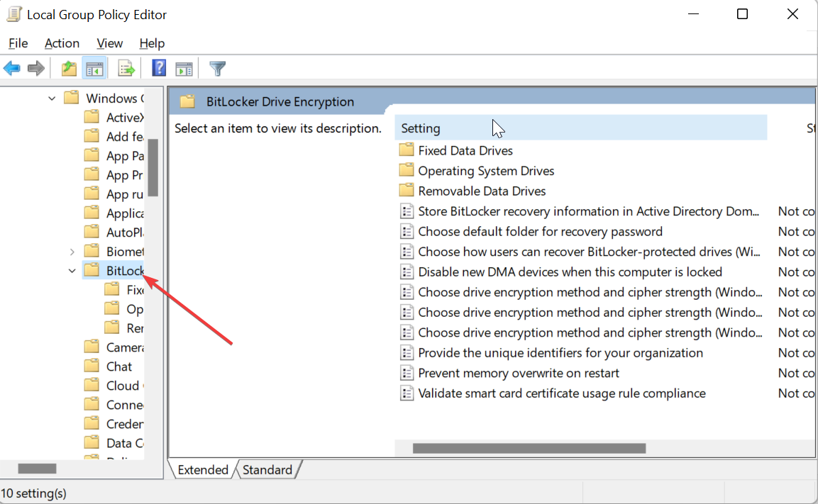Click the Filter toolbar icon
The height and width of the screenshot is (504, 818).
216,68
